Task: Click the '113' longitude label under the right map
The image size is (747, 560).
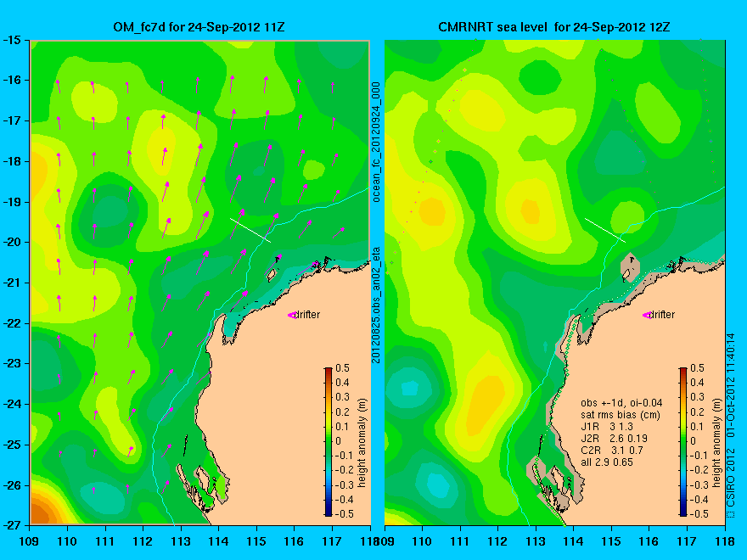Action: tap(536, 541)
